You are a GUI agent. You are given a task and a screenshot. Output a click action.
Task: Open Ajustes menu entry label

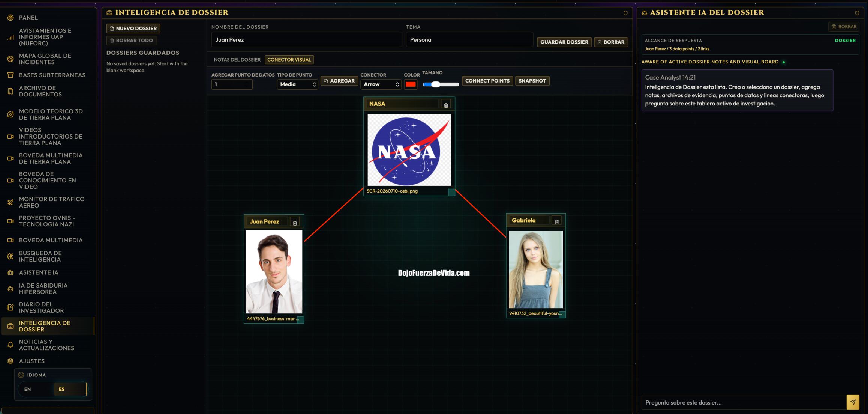pos(32,361)
